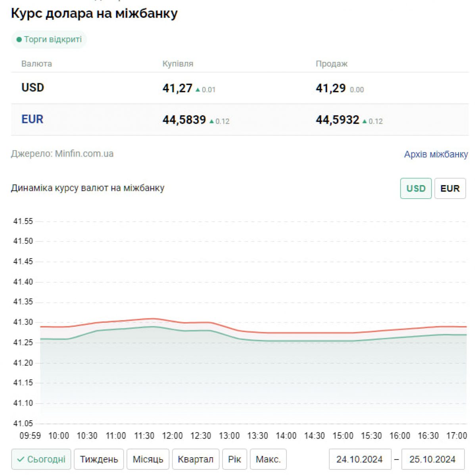476x475 pixels.
Task: Show the Квартал time range
Action: pos(195,460)
